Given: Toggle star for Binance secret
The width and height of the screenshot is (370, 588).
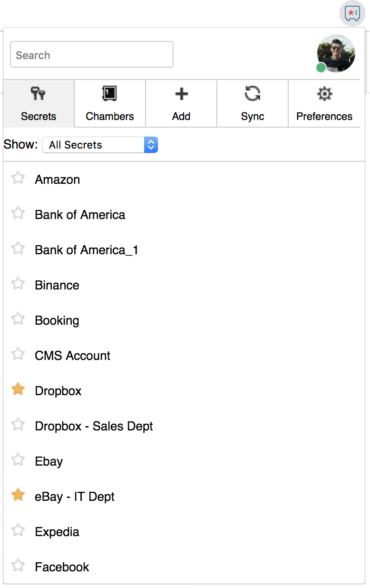Looking at the screenshot, I should coord(18,284).
